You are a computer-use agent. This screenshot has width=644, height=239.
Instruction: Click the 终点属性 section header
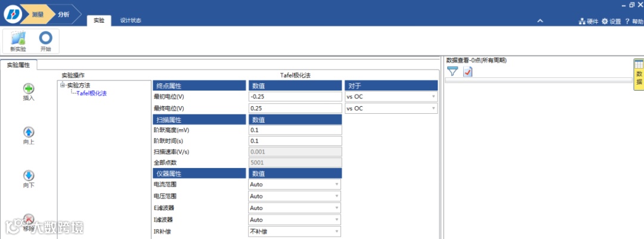[x=200, y=86]
